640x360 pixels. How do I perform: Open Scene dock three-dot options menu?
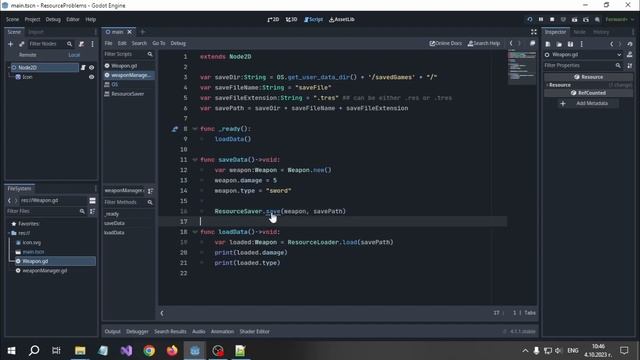click(x=93, y=44)
